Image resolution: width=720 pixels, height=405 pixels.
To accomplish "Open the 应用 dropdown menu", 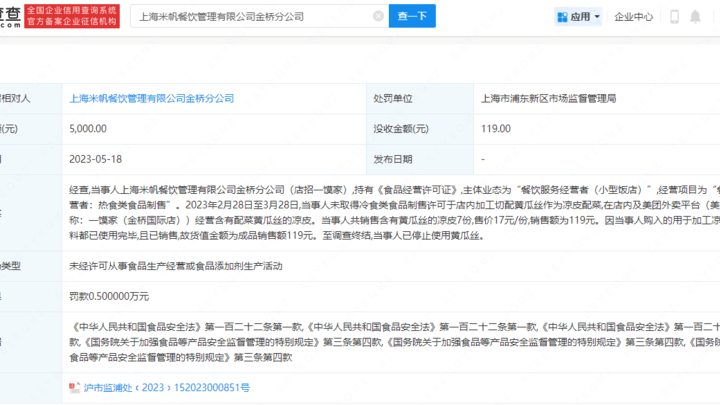I will pyautogui.click(x=578, y=17).
